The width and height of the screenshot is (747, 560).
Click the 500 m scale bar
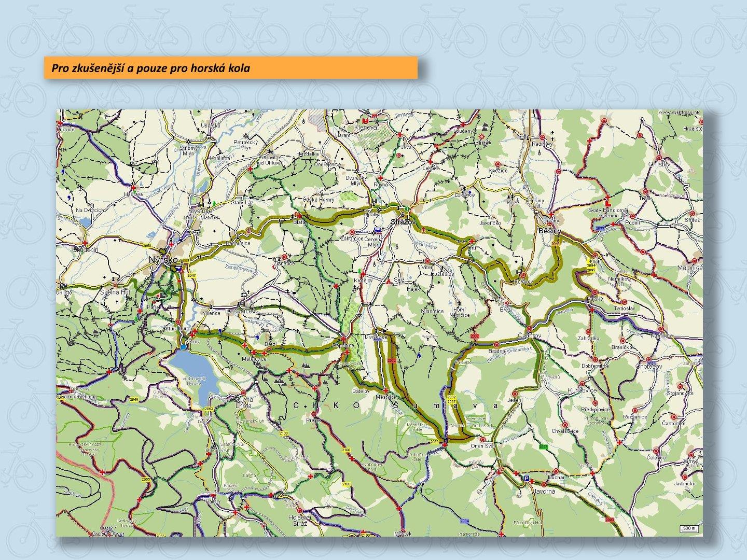(689, 528)
